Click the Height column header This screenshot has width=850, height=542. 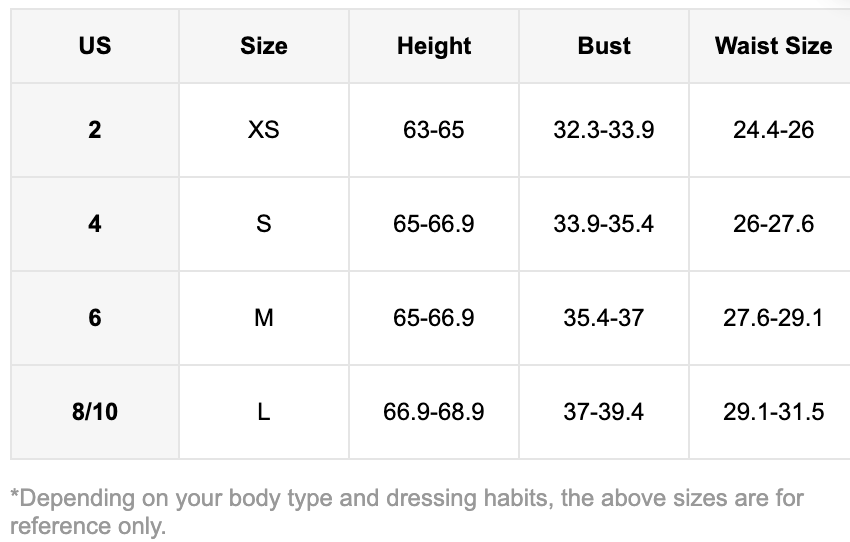click(434, 46)
